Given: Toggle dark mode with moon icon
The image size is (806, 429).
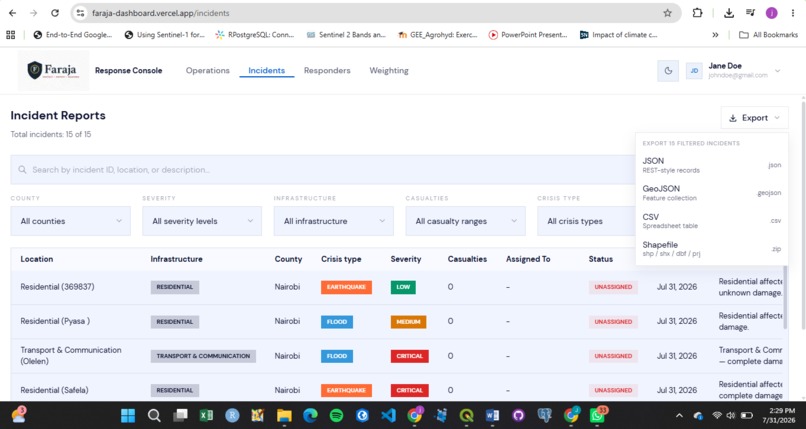Looking at the screenshot, I should click(x=668, y=71).
